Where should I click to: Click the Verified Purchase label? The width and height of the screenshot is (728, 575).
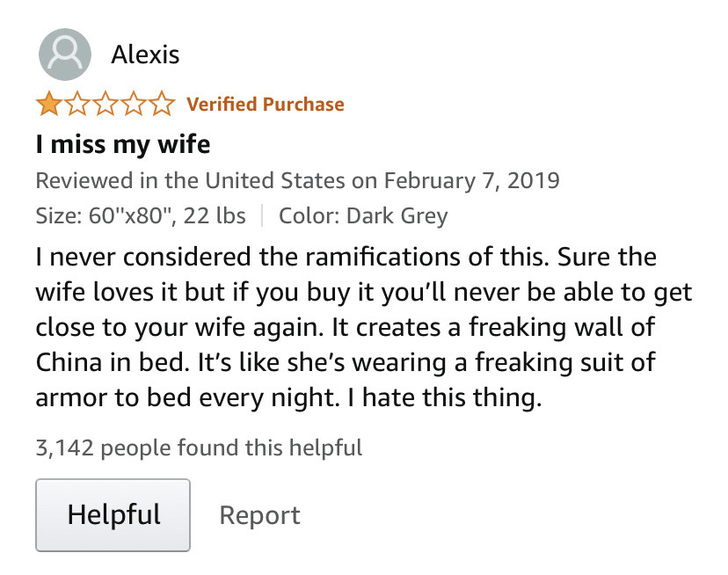tap(265, 105)
